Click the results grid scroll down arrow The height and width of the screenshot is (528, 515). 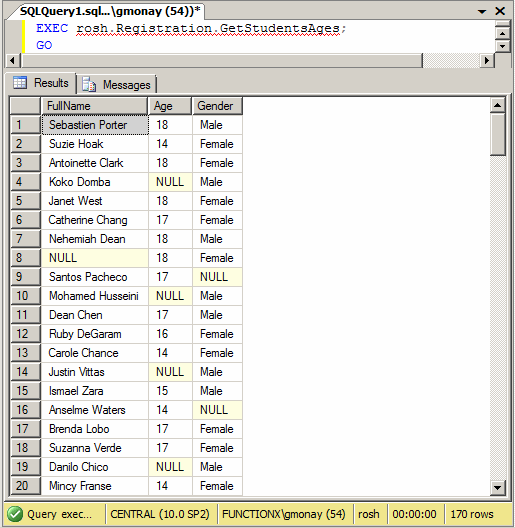click(497, 487)
